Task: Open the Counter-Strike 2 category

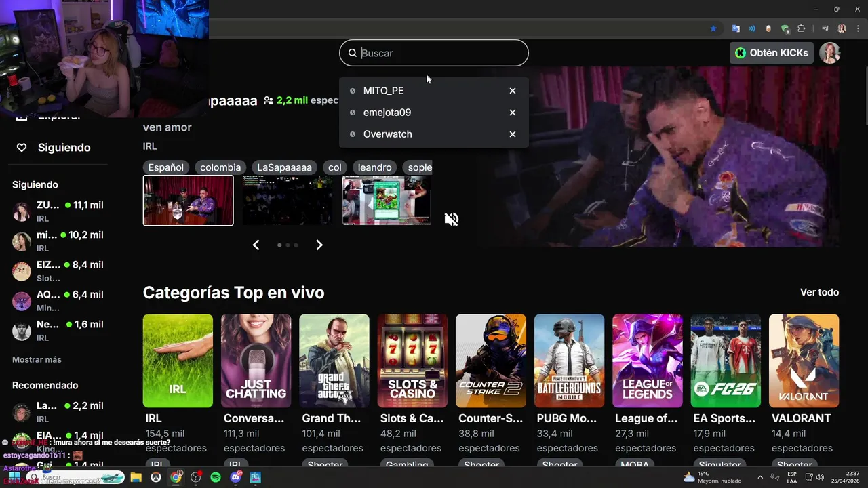Action: (x=491, y=361)
